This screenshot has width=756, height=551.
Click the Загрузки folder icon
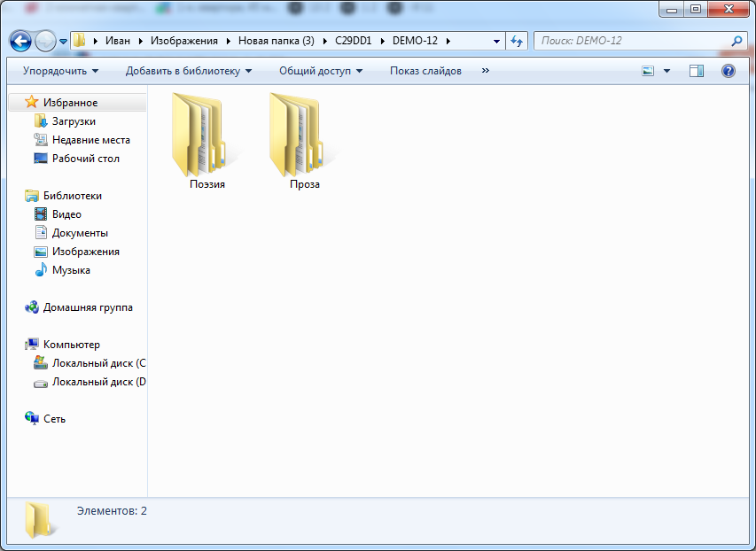coord(41,121)
